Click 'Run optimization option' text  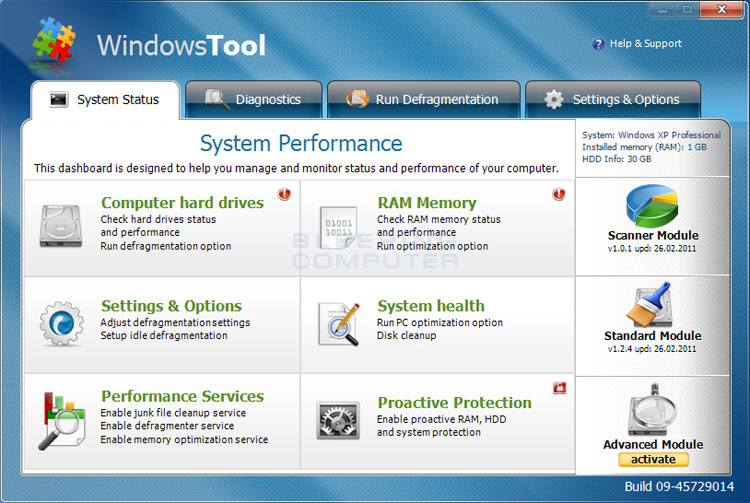point(432,246)
